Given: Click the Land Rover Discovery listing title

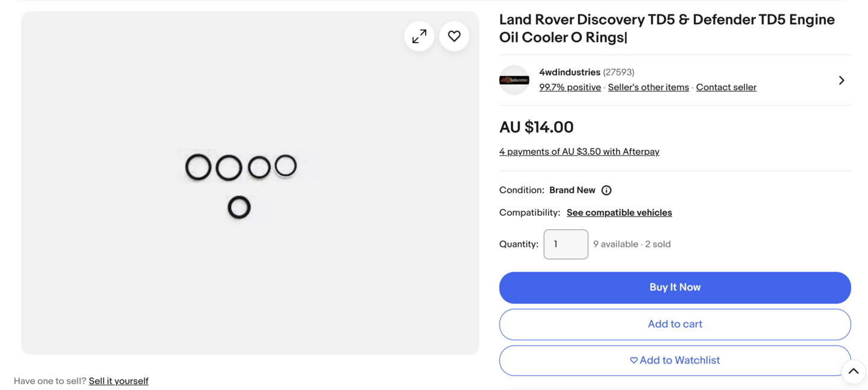Looking at the screenshot, I should [x=666, y=28].
